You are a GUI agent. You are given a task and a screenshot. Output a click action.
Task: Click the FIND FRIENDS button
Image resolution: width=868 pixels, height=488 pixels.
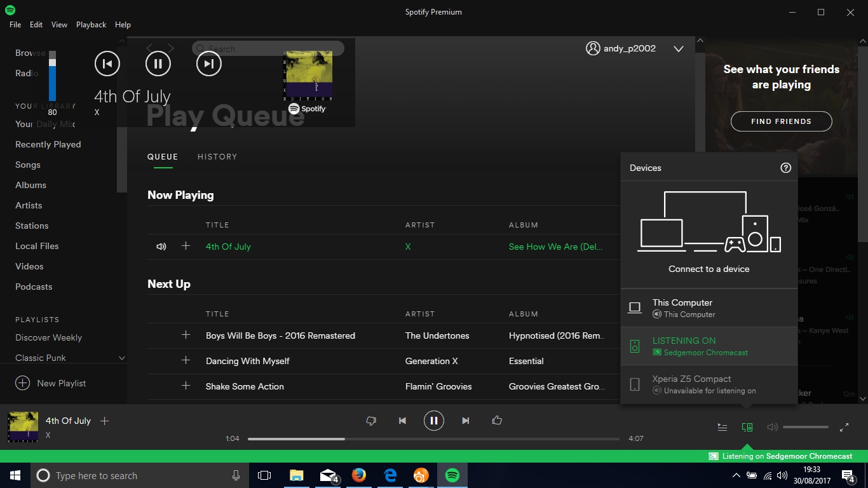coord(781,121)
